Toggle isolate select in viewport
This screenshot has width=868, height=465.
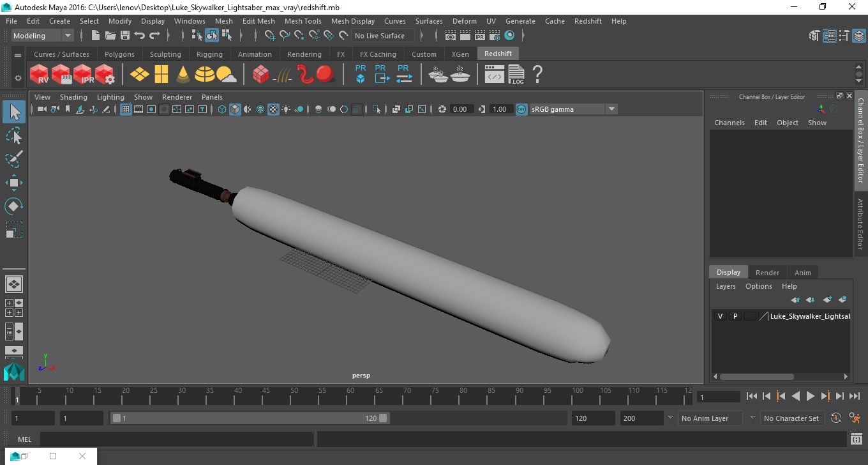pos(377,109)
